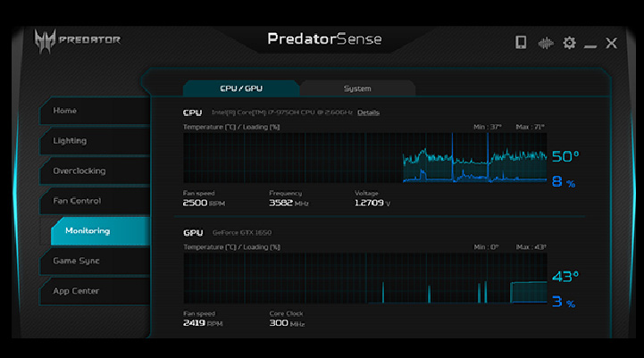
Task: Click the GPU temperature/loading graph
Action: click(364, 278)
